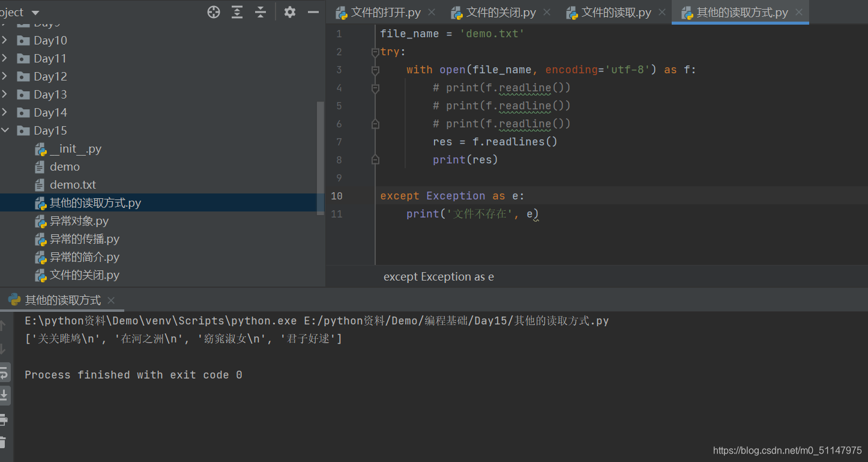This screenshot has width=868, height=462.
Task: Select the 其他的读取方式 run tab
Action: coord(63,300)
